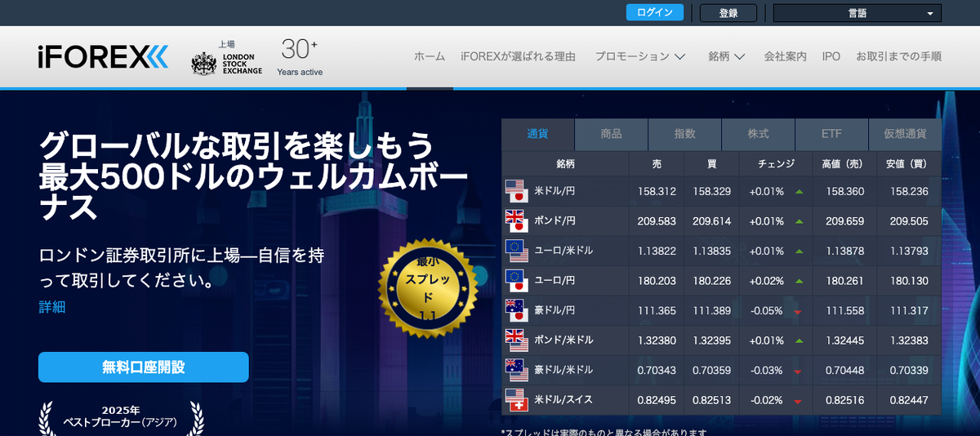Viewport: 980px width, 436px height.
Task: Click sell price 180.203
Action: tap(657, 281)
